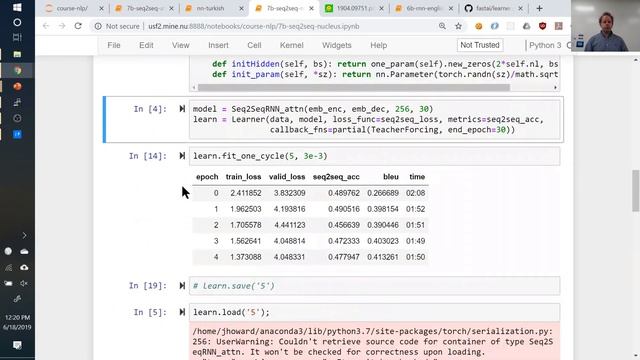Reload the current notebook page

point(78,26)
